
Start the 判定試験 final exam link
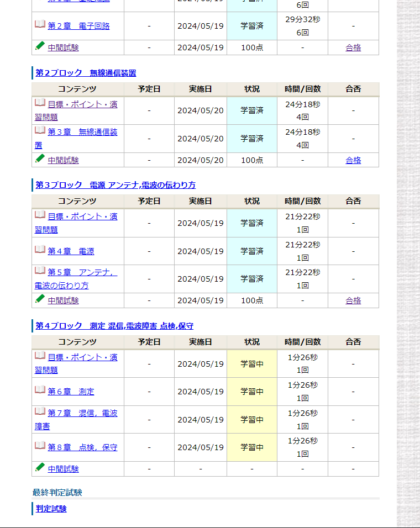51,509
